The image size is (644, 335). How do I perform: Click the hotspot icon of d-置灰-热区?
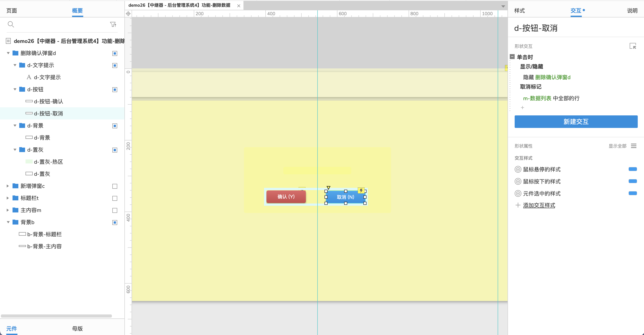click(x=29, y=162)
